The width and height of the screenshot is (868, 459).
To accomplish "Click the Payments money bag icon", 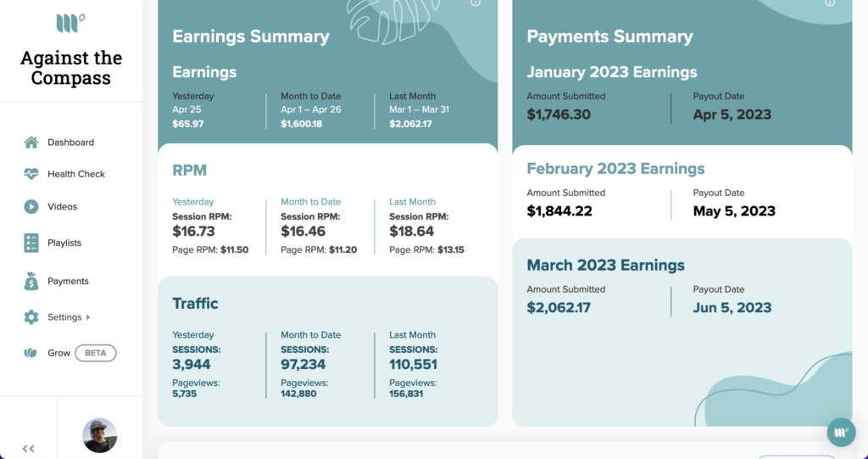I will [x=31, y=281].
